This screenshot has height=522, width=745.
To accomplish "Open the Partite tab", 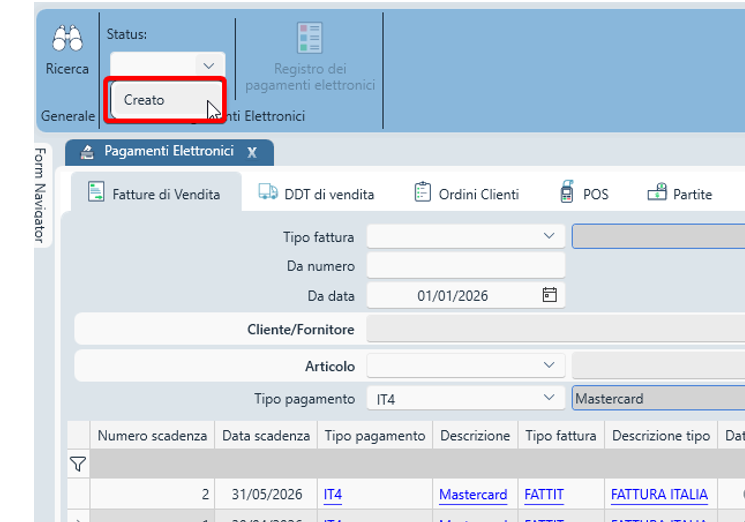I will [x=680, y=194].
